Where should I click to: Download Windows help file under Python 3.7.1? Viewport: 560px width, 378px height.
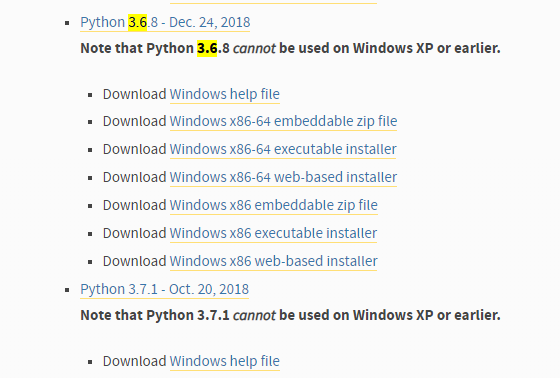pyautogui.click(x=225, y=361)
